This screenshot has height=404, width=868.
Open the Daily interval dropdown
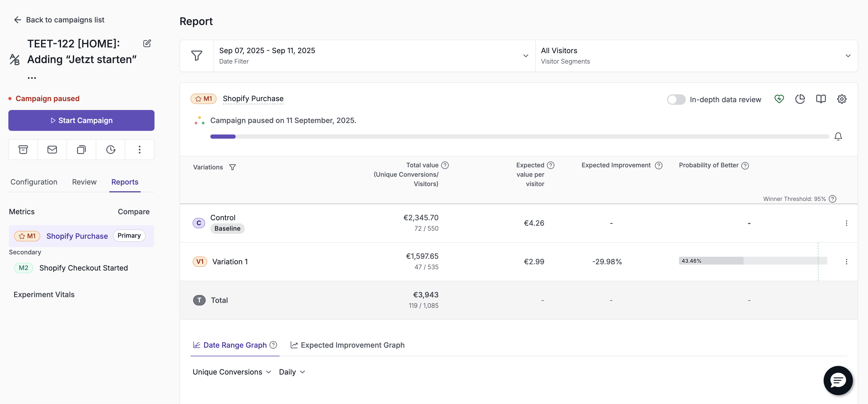click(292, 372)
